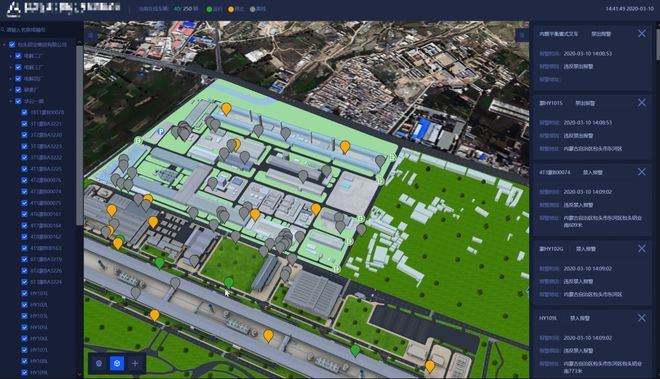
Task: Expand the second plant folder under the root
Action: (x=11, y=67)
